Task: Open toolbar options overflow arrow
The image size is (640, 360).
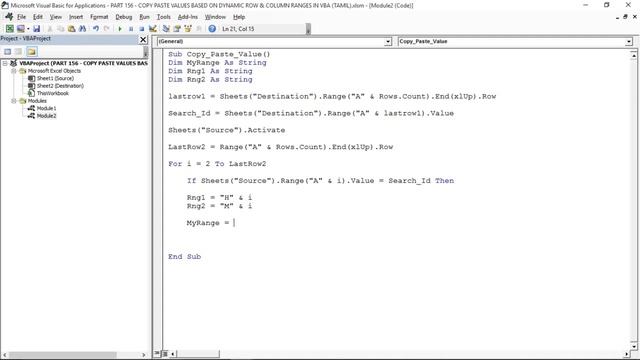Action: [308, 29]
